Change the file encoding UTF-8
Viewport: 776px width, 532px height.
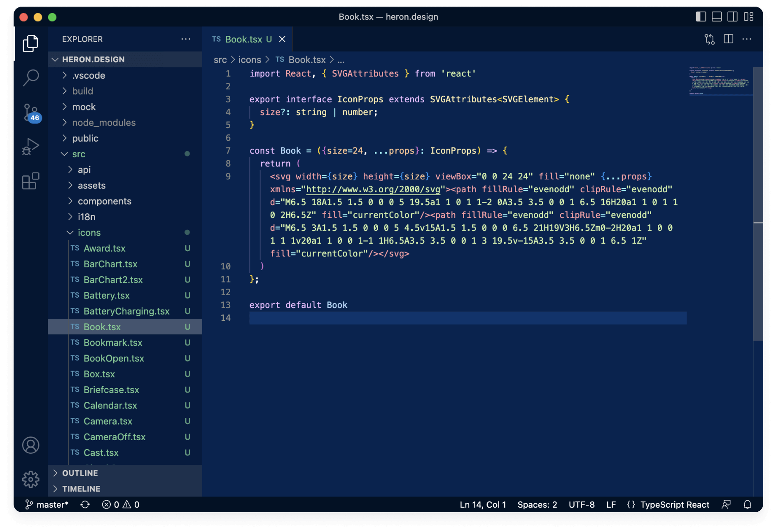click(582, 504)
